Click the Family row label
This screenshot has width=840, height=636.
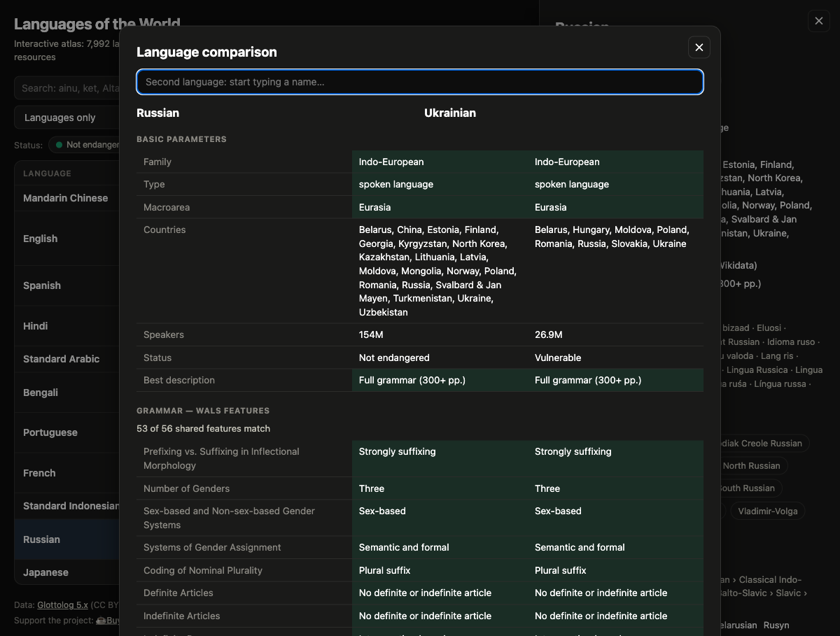pyautogui.click(x=157, y=162)
